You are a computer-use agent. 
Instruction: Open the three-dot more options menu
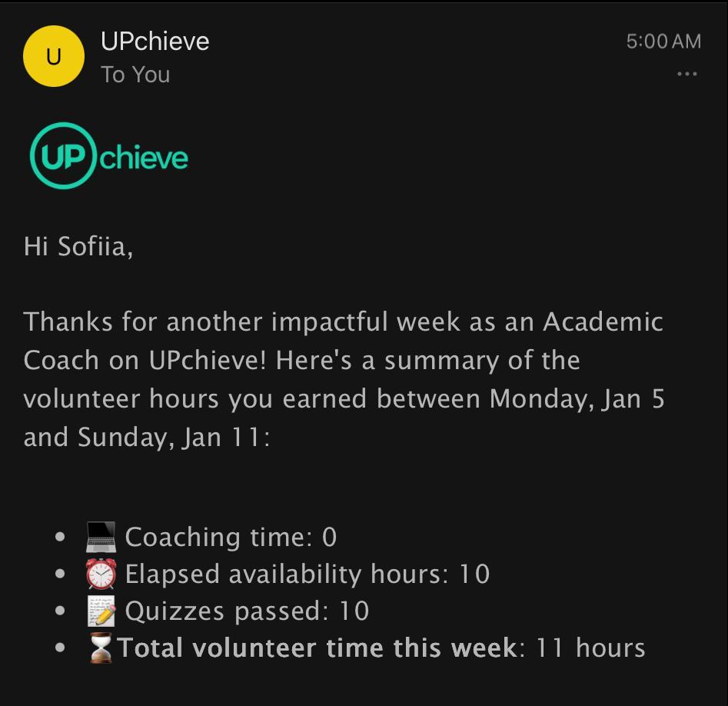click(686, 74)
